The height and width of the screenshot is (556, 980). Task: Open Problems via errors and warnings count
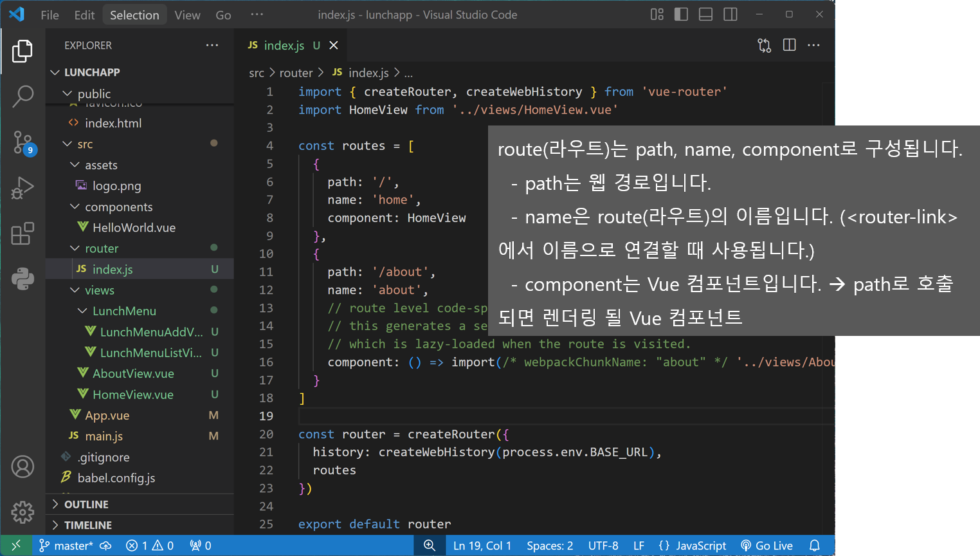coord(150,546)
